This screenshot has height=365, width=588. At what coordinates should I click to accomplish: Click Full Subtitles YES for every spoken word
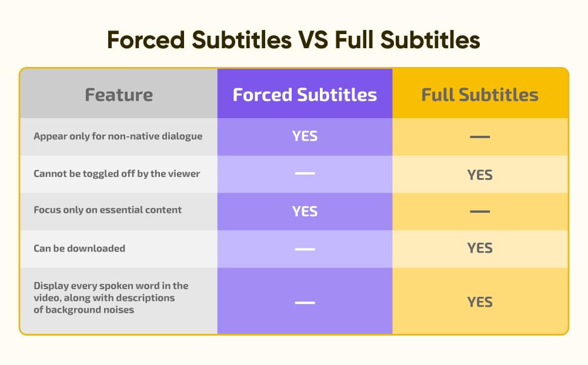pos(480,302)
